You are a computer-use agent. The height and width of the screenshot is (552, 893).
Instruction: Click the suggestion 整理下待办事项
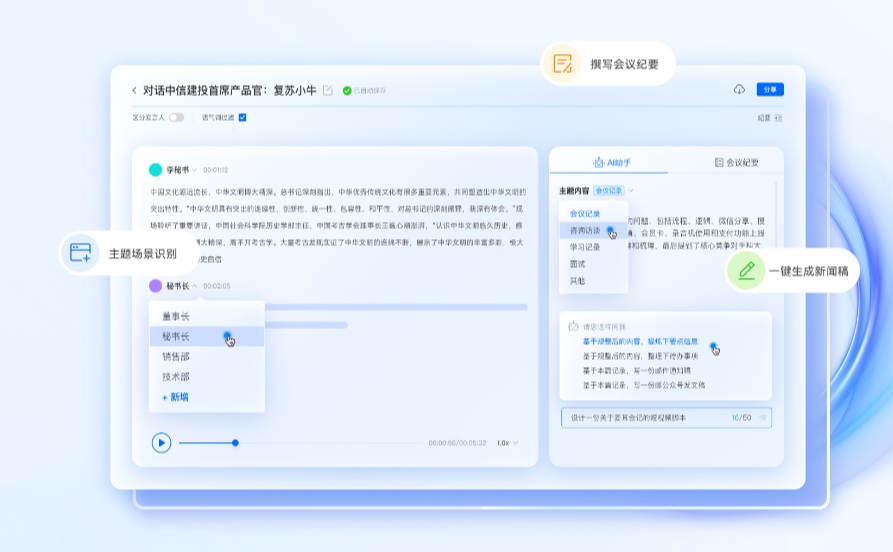(x=673, y=356)
